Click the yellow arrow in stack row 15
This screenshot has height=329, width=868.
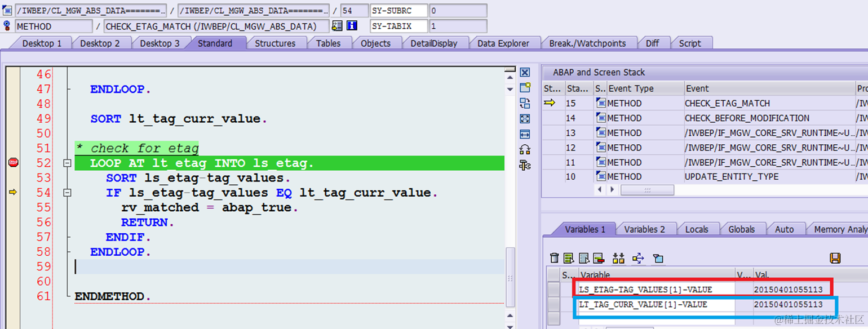pos(549,103)
